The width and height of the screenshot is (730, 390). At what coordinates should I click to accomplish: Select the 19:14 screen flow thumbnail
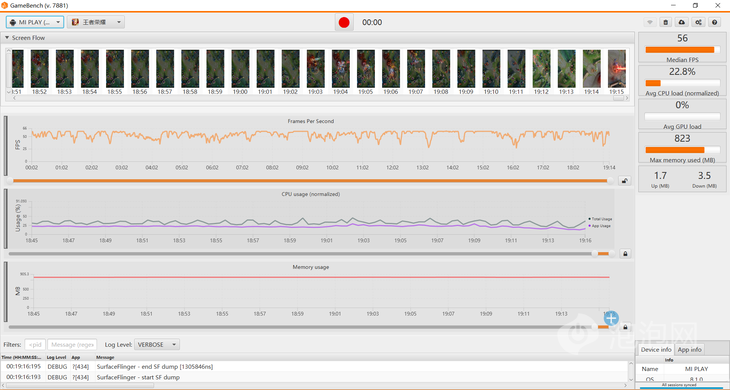tap(592, 69)
